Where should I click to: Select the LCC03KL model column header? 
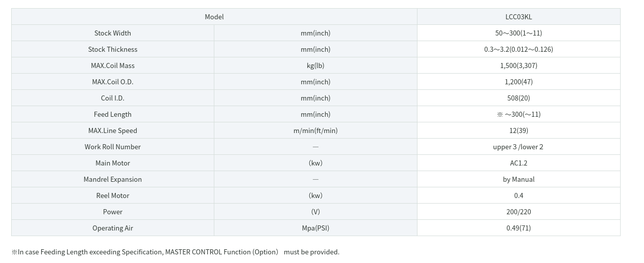519,17
